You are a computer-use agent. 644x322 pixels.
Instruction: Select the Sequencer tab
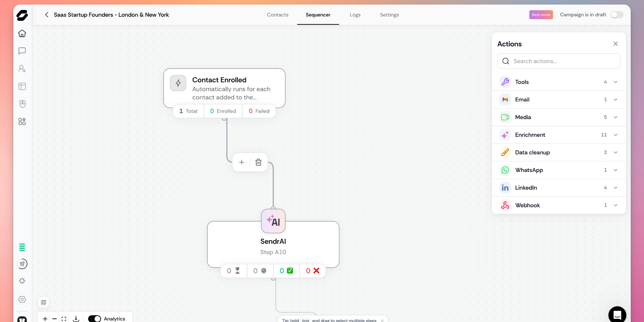click(318, 15)
